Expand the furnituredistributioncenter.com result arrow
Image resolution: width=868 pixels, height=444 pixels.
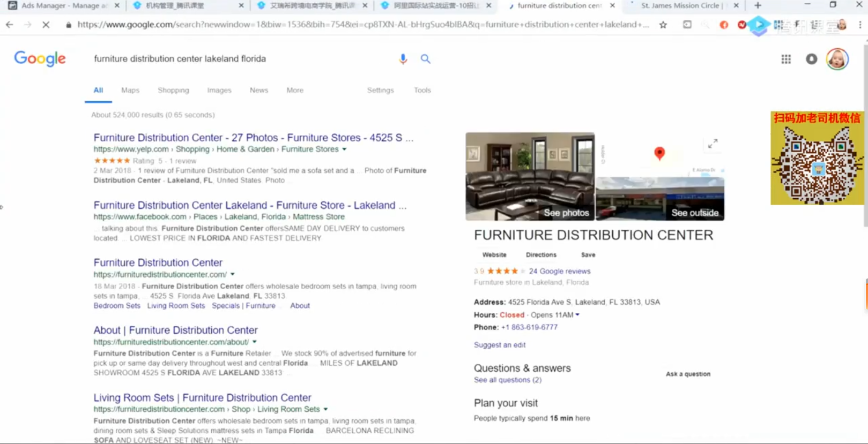(233, 274)
